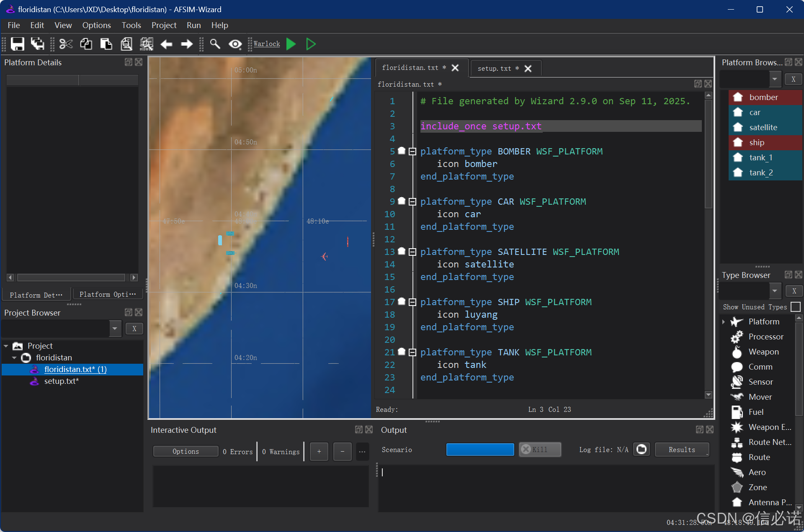Clear the Type Browser filter with X
This screenshot has height=532, width=804.
coord(794,291)
